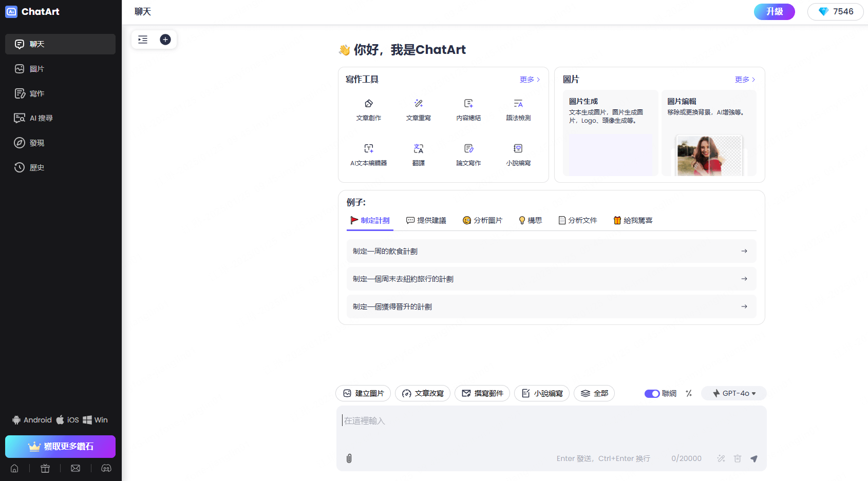Click the gift icon in bottom sidebar

tap(45, 468)
